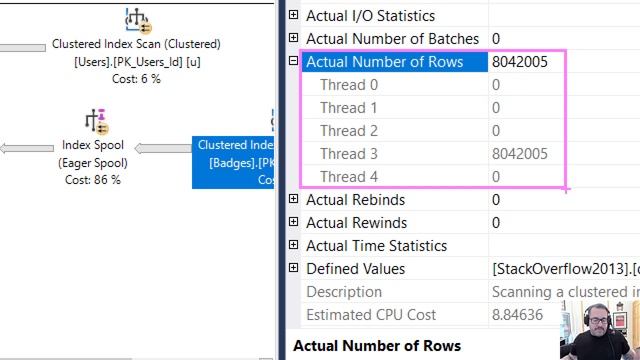Click the Thread 3 row label

click(x=349, y=154)
